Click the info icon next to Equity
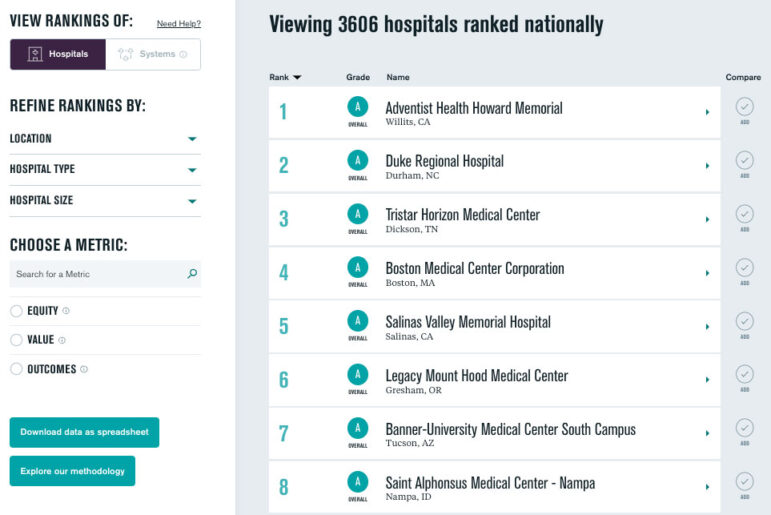The image size is (771, 515). tap(66, 311)
